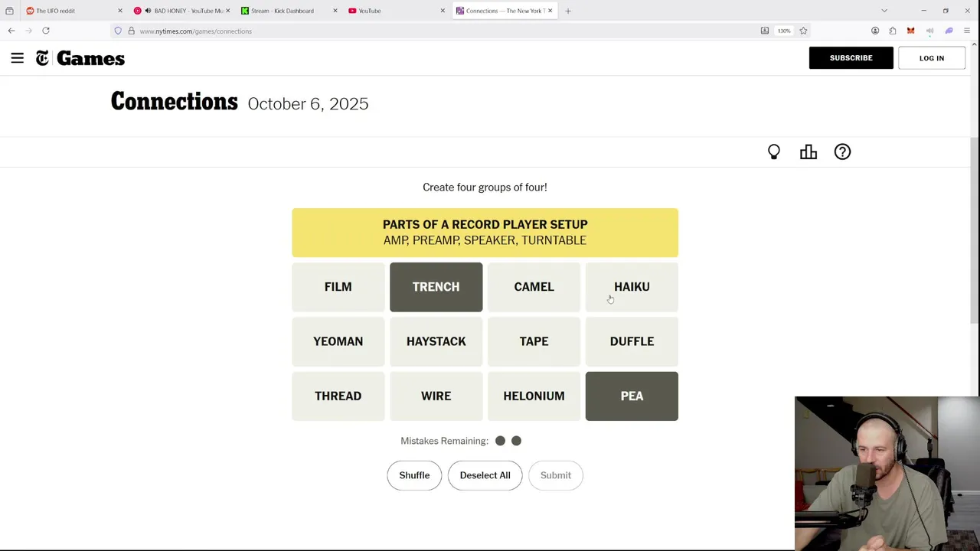Click the Shuffle button

414,475
